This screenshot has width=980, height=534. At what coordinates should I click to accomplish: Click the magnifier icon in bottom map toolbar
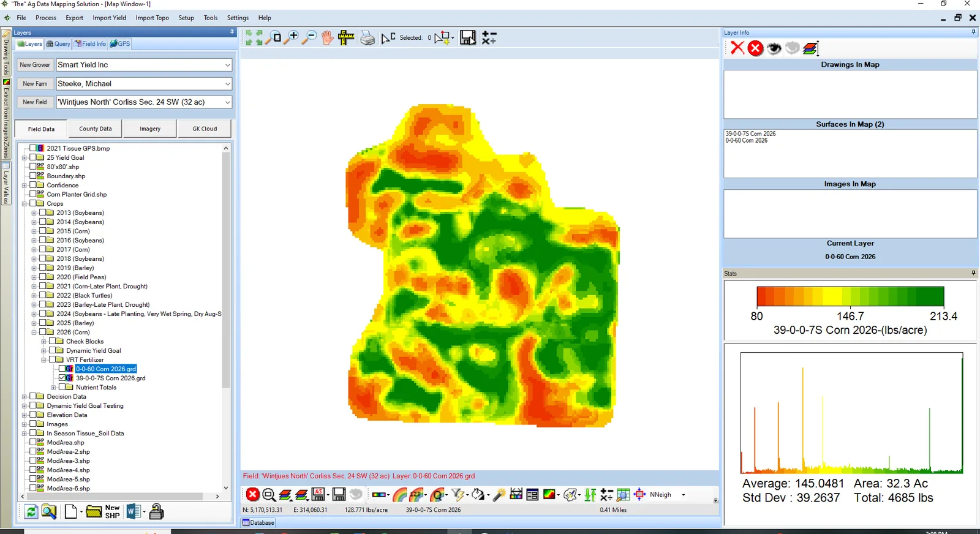pos(269,494)
